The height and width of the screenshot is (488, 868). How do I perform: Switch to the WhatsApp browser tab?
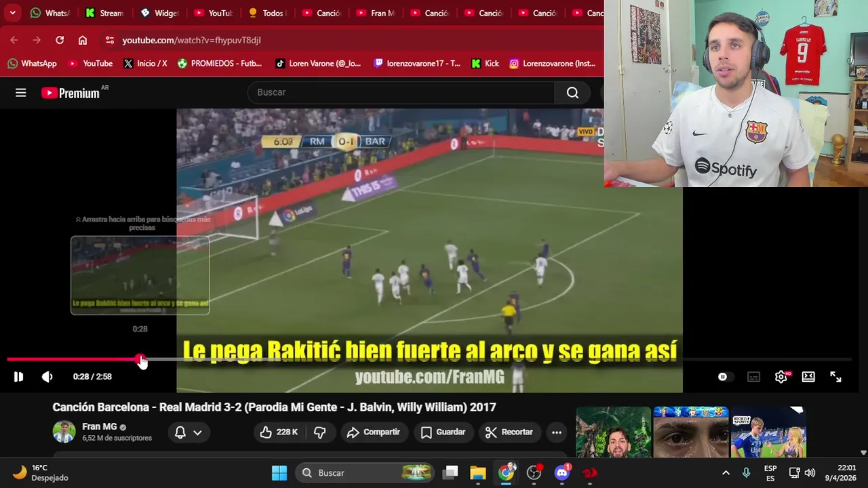click(x=50, y=13)
